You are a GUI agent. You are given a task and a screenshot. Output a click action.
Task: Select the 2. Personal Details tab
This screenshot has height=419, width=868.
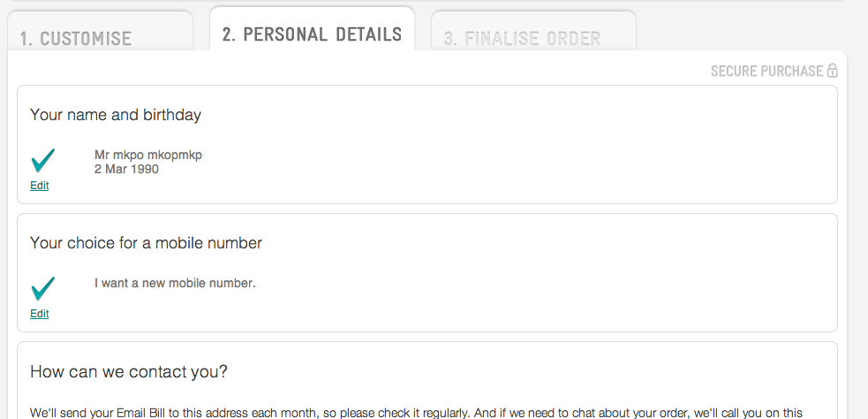pos(312,34)
